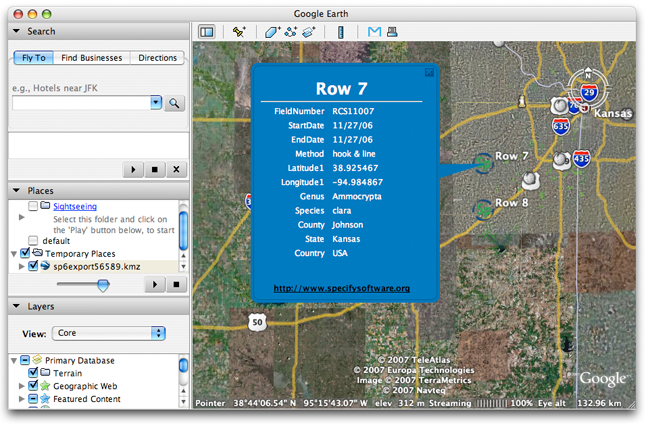The image size is (648, 427).
Task: Click the Interstate 29 shield
Action: [x=589, y=92]
